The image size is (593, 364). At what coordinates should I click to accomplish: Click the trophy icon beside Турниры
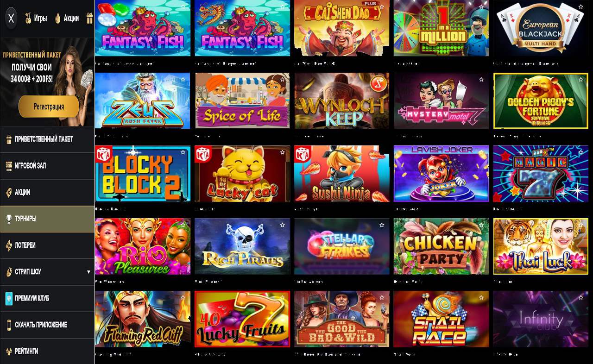9,219
